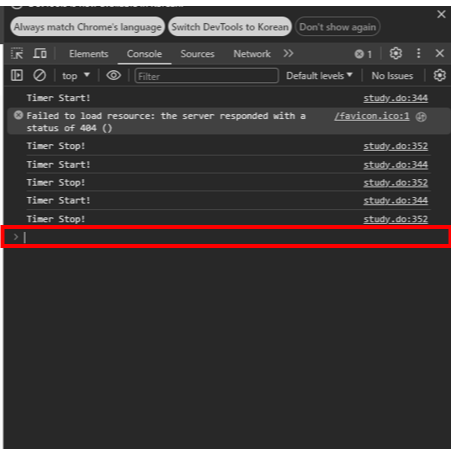The image size is (451, 450).
Task: Click the error count indicator
Action: click(x=363, y=54)
